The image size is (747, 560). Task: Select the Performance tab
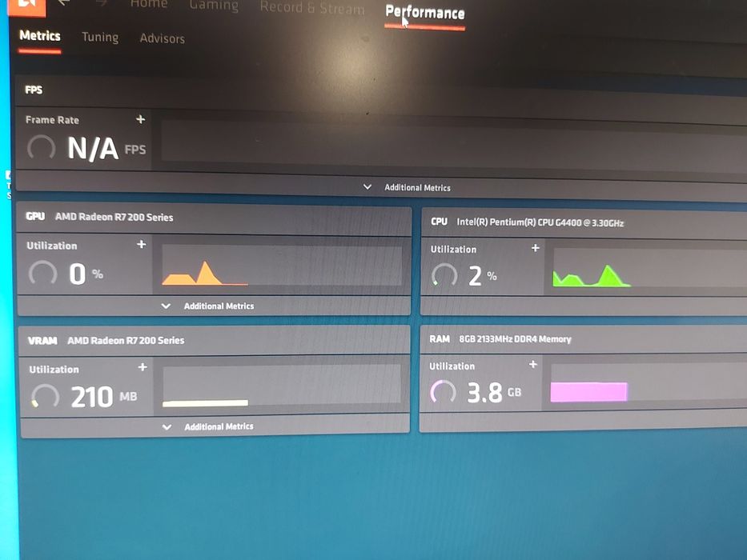(x=425, y=12)
